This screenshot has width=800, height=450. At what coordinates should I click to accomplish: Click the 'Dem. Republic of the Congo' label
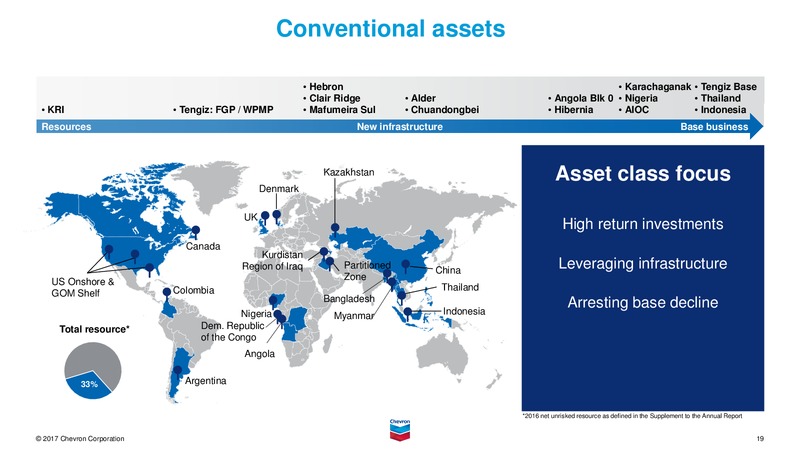232,332
